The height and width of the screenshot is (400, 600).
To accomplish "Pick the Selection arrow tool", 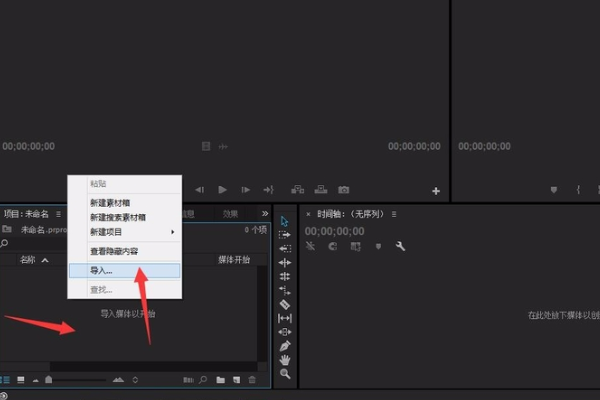I will click(285, 221).
